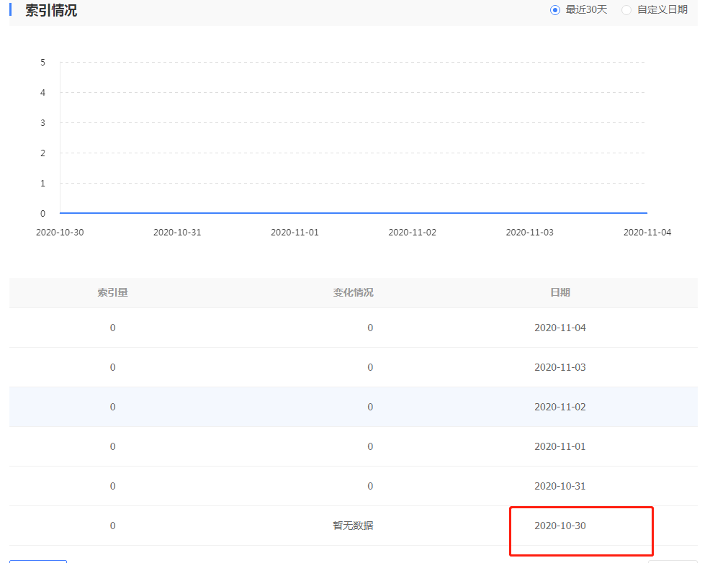Select the 2020-11-01 date cell in table
Screen dimensions: 728x563
click(x=560, y=446)
